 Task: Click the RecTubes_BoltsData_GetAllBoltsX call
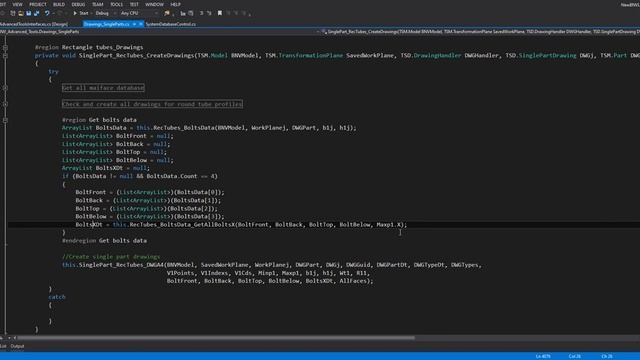(x=182, y=224)
